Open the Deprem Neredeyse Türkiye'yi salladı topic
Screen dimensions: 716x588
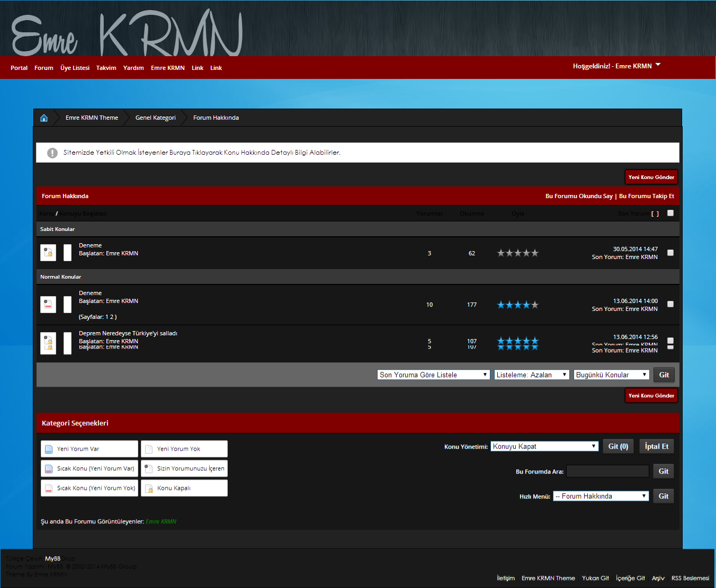click(x=128, y=333)
